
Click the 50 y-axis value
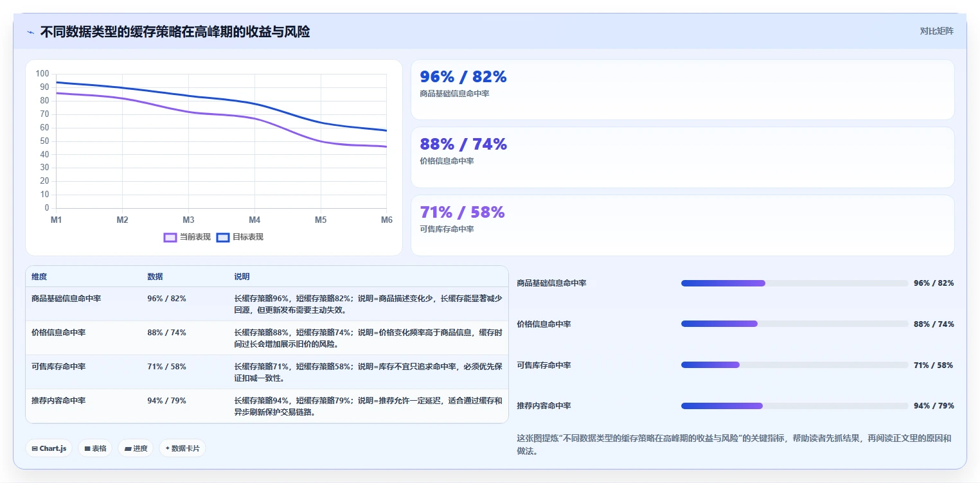point(44,141)
